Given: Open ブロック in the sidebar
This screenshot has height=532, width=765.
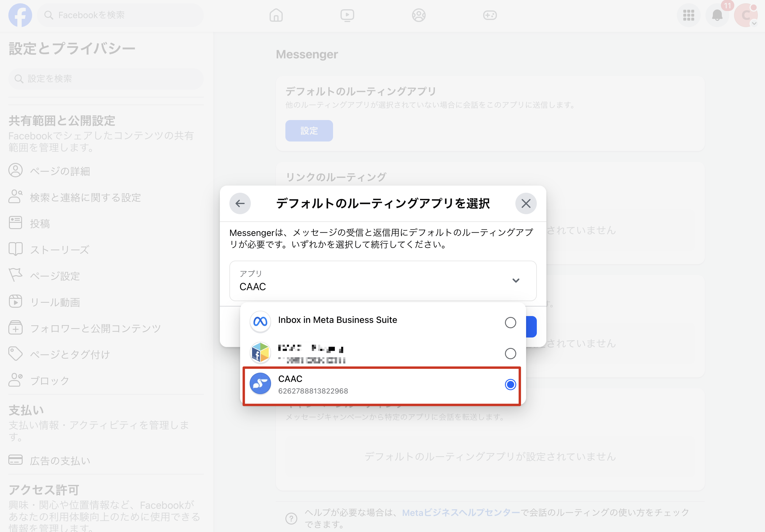Looking at the screenshot, I should tap(106, 381).
